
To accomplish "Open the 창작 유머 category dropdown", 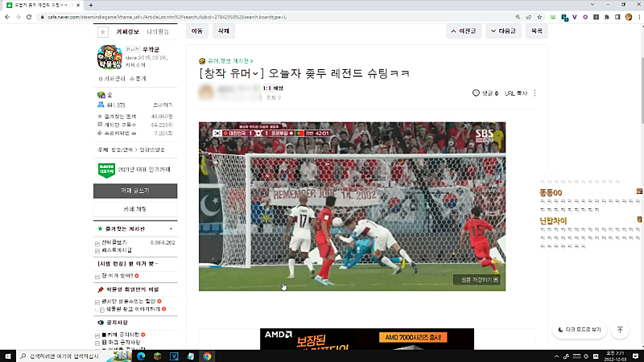I will tap(255, 73).
